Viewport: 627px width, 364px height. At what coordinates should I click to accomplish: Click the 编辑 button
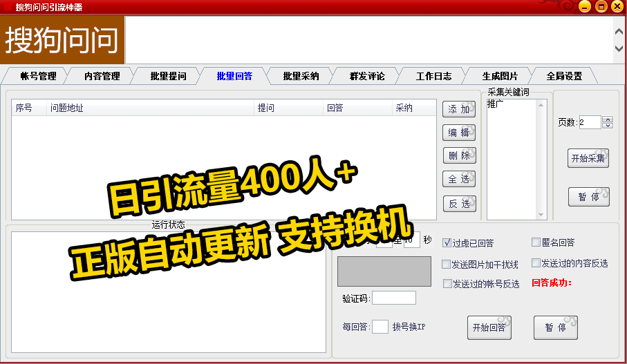point(459,133)
